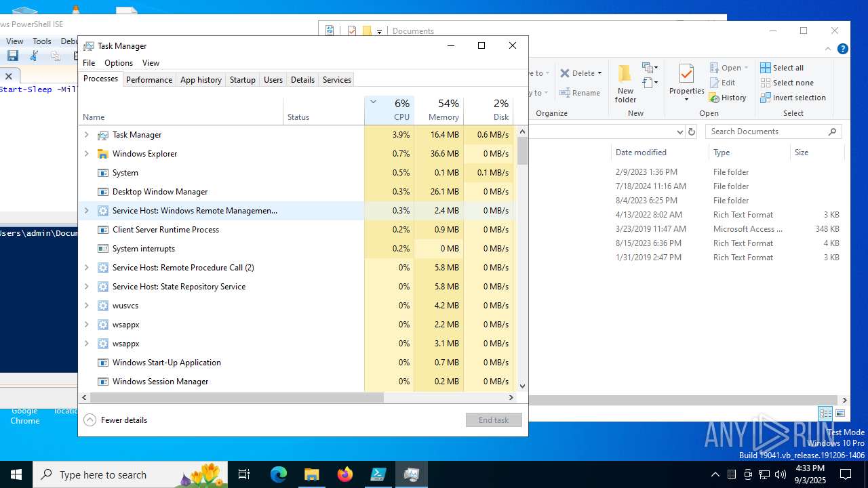868x488 pixels.
Task: Sort processes by the Memory column
Action: 439,110
